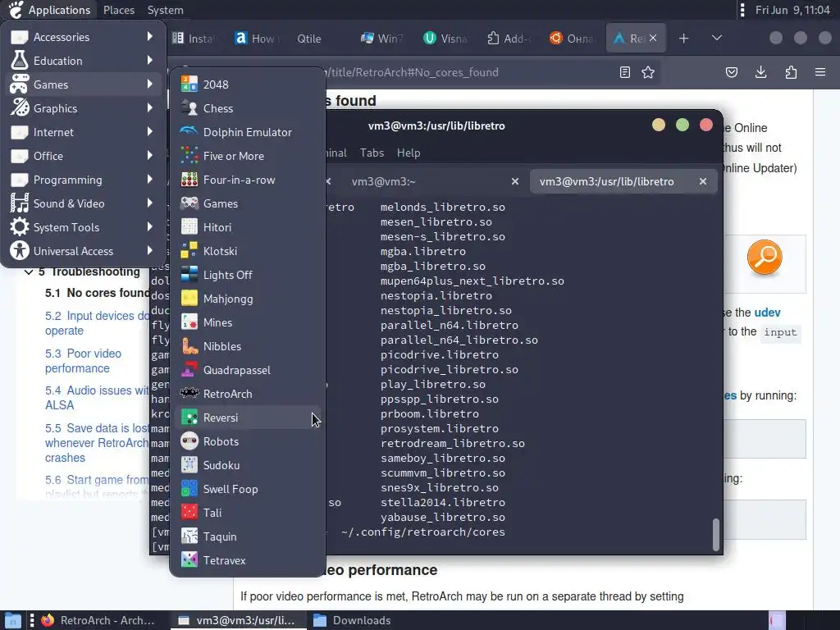Screen dimensions: 840x630
Task: Launch Sudoku from the menu
Action: [x=248, y=465]
